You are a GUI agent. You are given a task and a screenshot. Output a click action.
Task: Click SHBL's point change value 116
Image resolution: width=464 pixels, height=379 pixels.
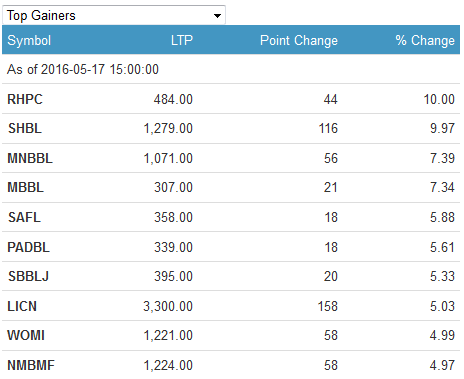tap(328, 128)
